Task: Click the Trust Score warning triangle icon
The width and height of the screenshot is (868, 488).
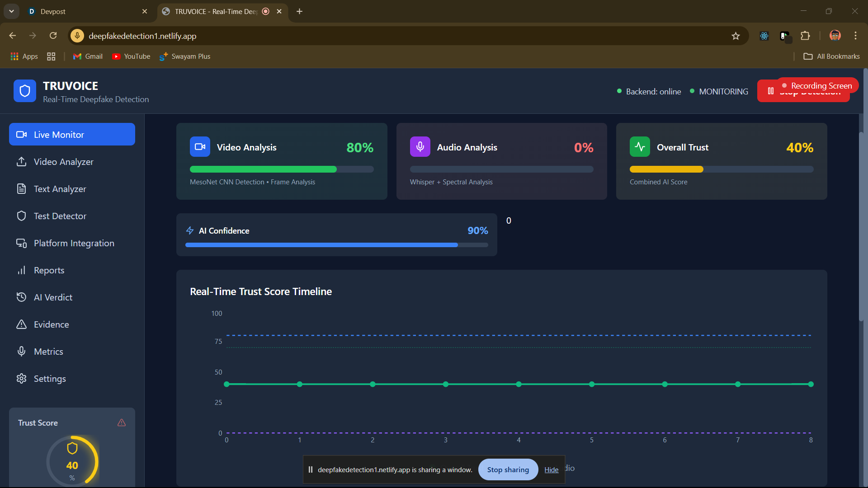Action: coord(122,423)
